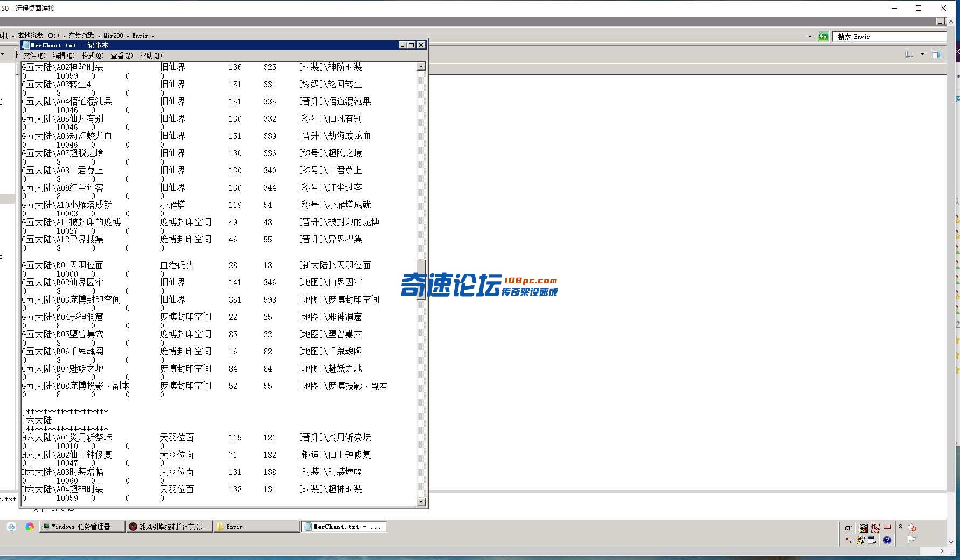Screen dimensions: 960x560
Task: Switch to the Envir folder taskbar button
Action: coord(256,527)
